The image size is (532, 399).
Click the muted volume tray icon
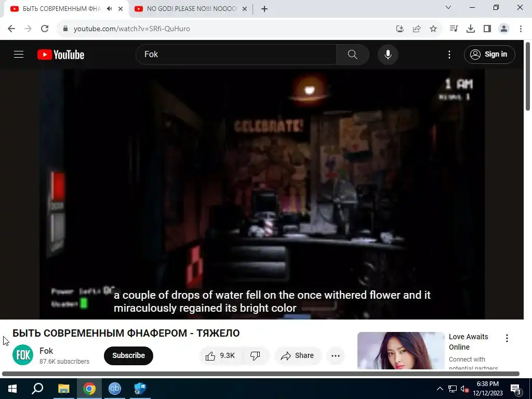(x=465, y=389)
